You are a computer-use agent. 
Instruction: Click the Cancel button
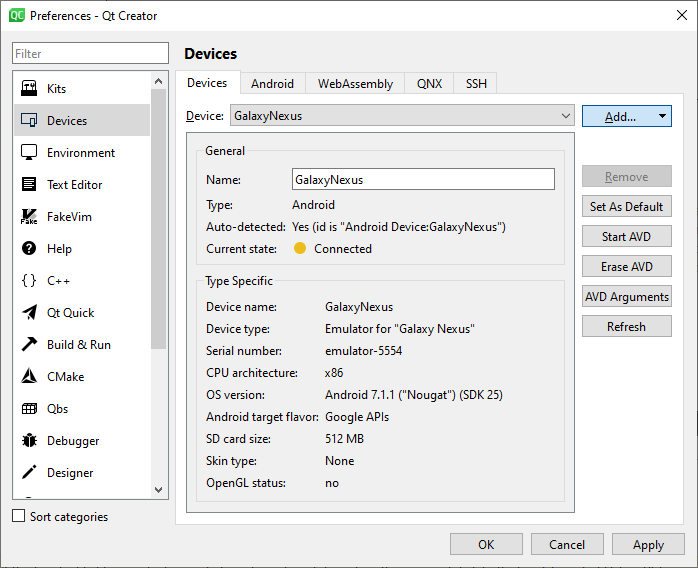[x=567, y=544]
